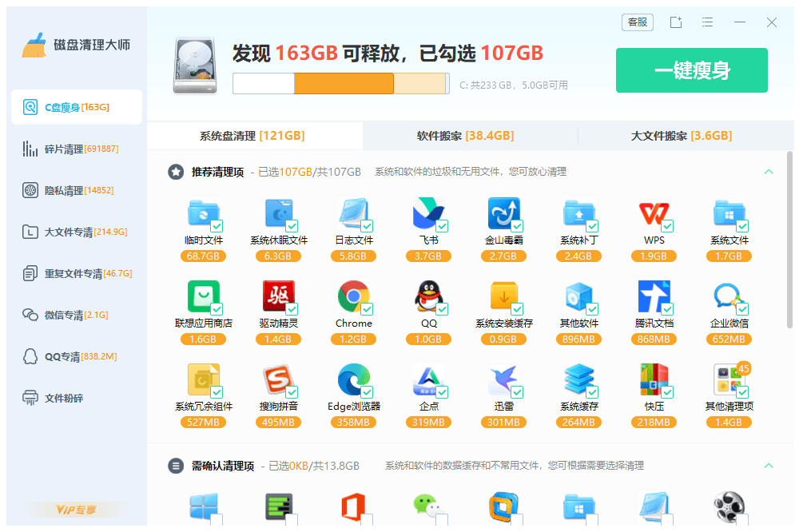Image resolution: width=799 pixels, height=532 pixels.
Task: Click the Kingsoft Antivirus (金山毒霸) icon
Action: (x=503, y=214)
